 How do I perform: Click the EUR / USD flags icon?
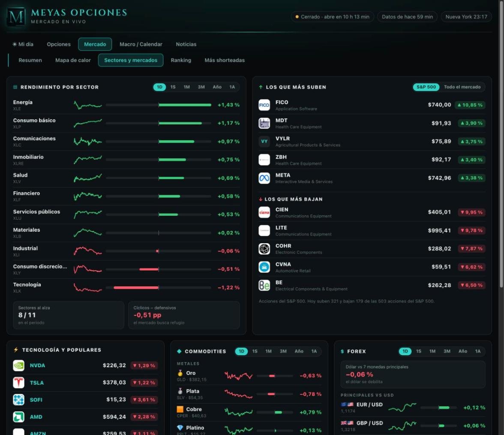tap(347, 405)
